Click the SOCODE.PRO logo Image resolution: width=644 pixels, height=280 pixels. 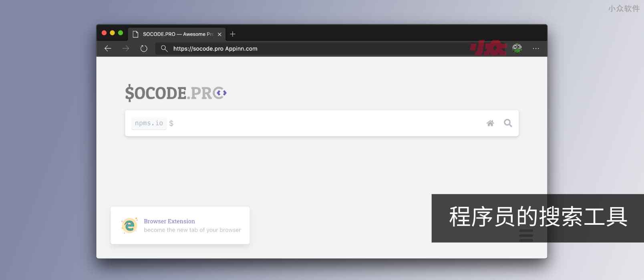(175, 93)
